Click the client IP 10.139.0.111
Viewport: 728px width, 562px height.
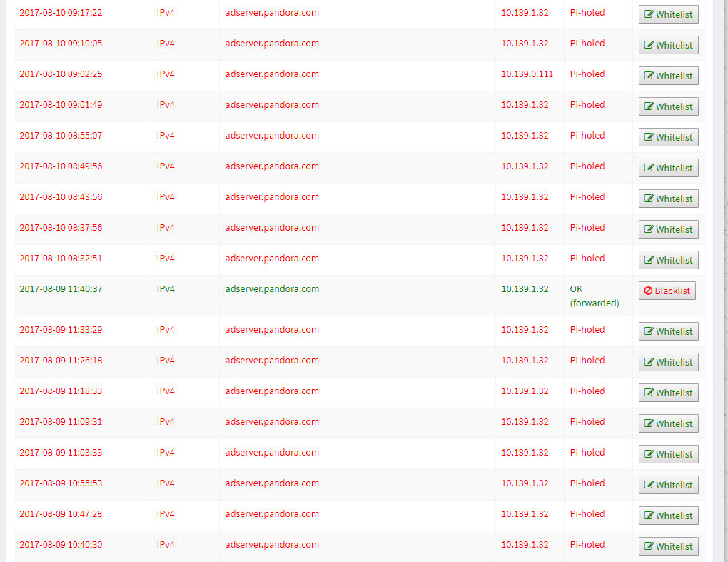coord(527,74)
